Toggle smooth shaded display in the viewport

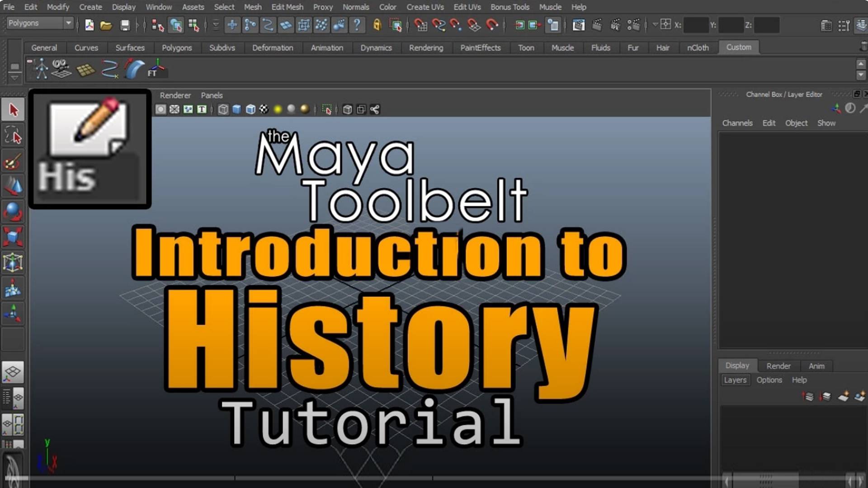pos(236,108)
